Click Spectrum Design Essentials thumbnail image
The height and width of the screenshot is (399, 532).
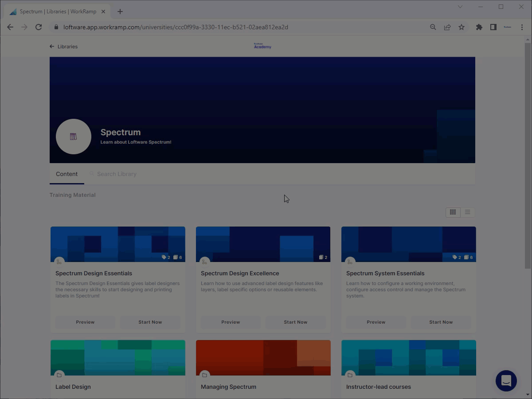(x=118, y=244)
